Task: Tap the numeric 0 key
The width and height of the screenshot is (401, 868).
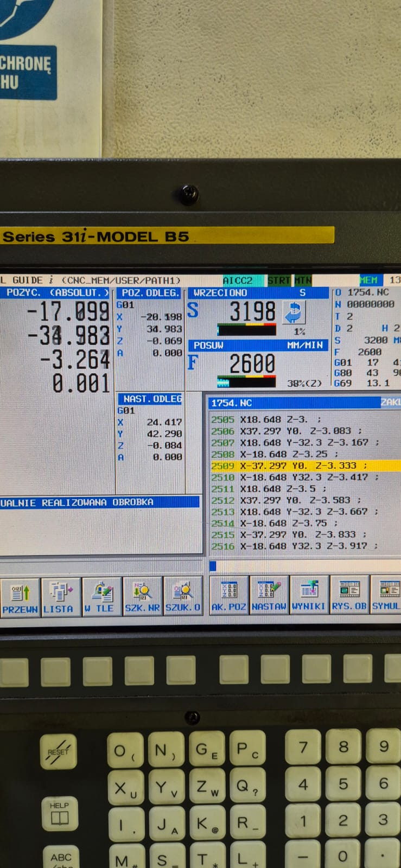Action: click(343, 856)
